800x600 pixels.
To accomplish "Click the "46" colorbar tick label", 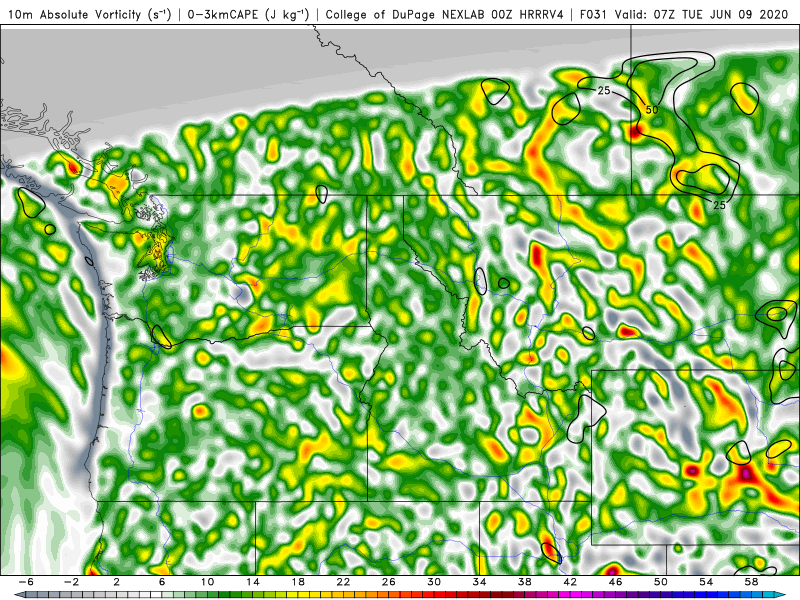I will 615,582.
